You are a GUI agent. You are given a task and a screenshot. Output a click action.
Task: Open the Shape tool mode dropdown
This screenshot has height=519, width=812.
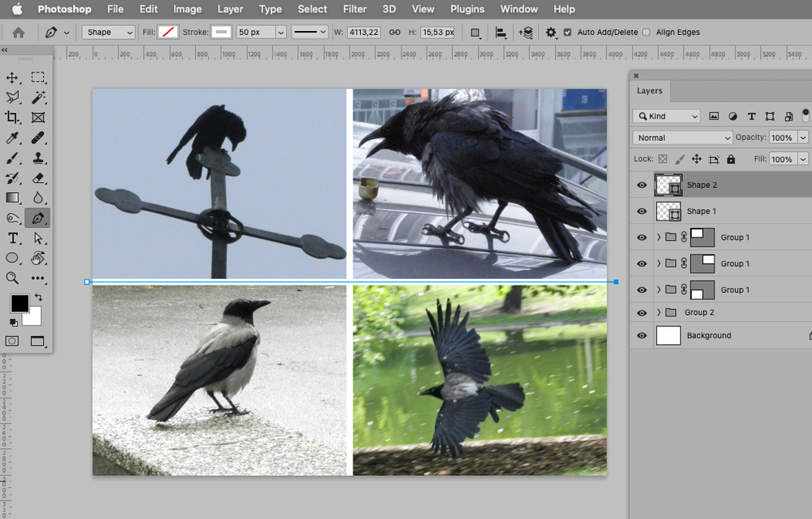tap(108, 33)
